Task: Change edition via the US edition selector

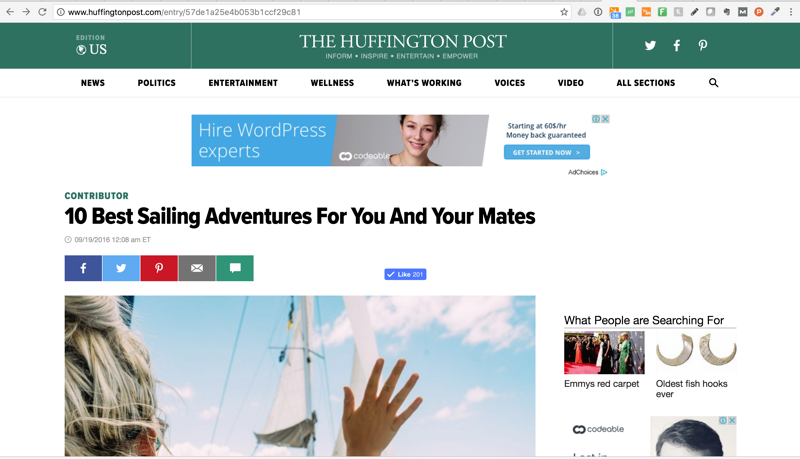Action: (92, 46)
